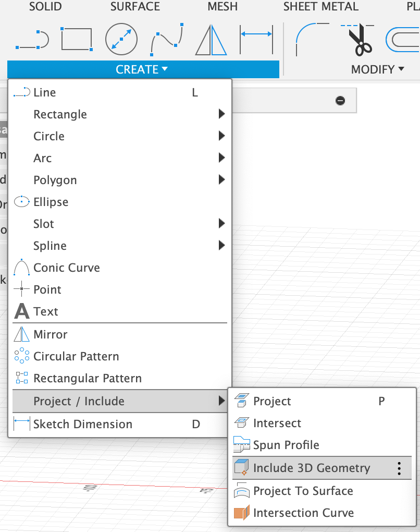Select the Line tool in the toolbar
The width and height of the screenshot is (420, 532).
coord(31,39)
